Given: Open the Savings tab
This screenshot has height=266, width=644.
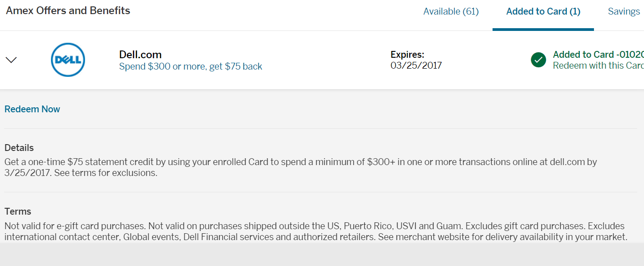Looking at the screenshot, I should pyautogui.click(x=624, y=11).
